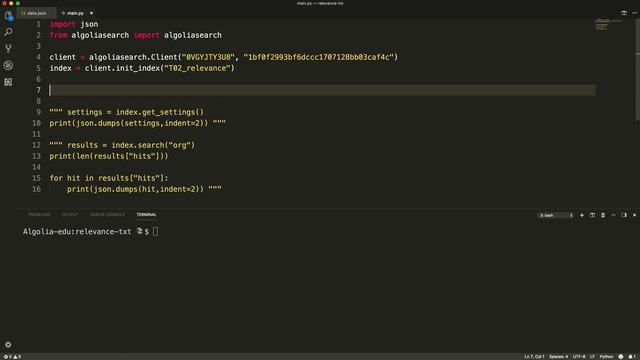Click "for hit in results" on line 15
Image resolution: width=640 pixels, height=360 pixels.
89,178
